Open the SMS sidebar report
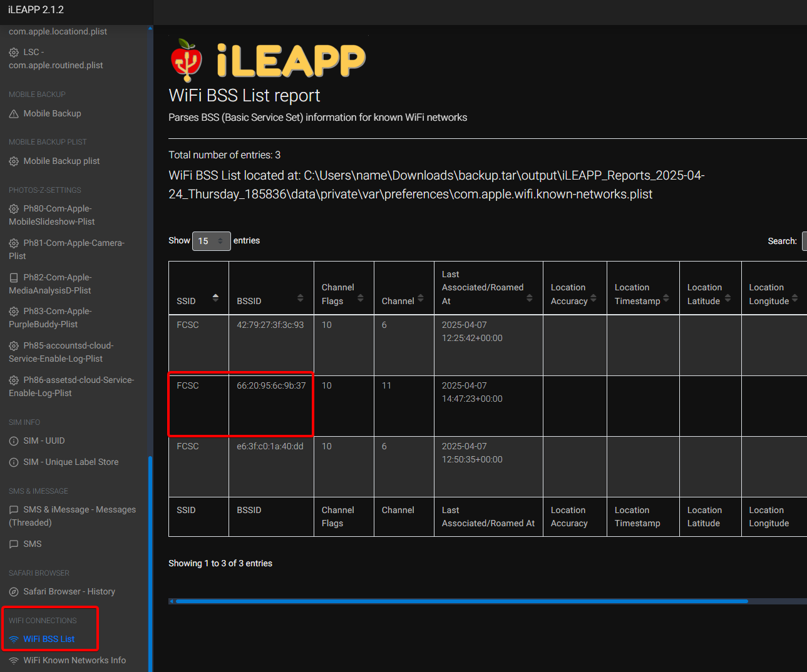The width and height of the screenshot is (807, 672). (x=33, y=544)
